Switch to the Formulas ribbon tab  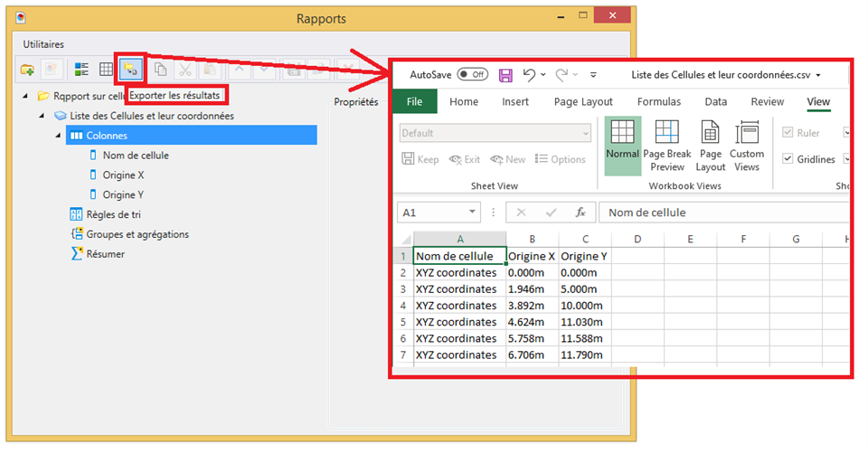click(x=659, y=102)
